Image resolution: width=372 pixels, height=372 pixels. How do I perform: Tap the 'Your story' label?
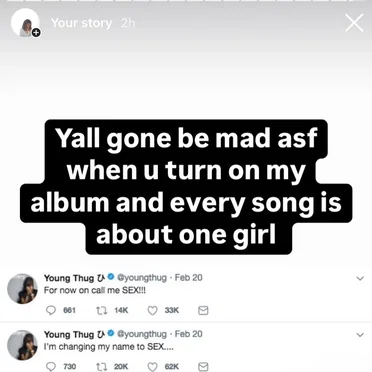[81, 23]
